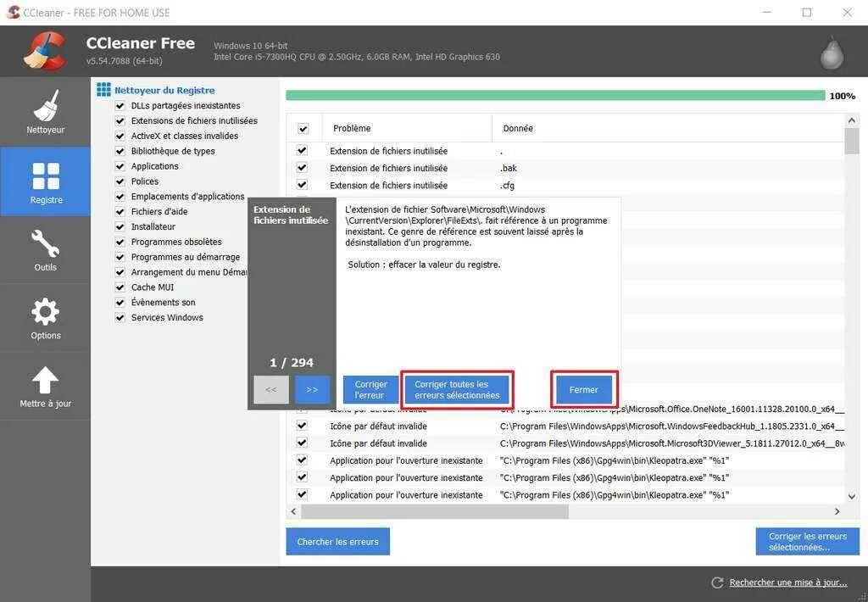Toggle Cache MUI checkbox
Screen dimensions: 868x602
pyautogui.click(x=120, y=287)
